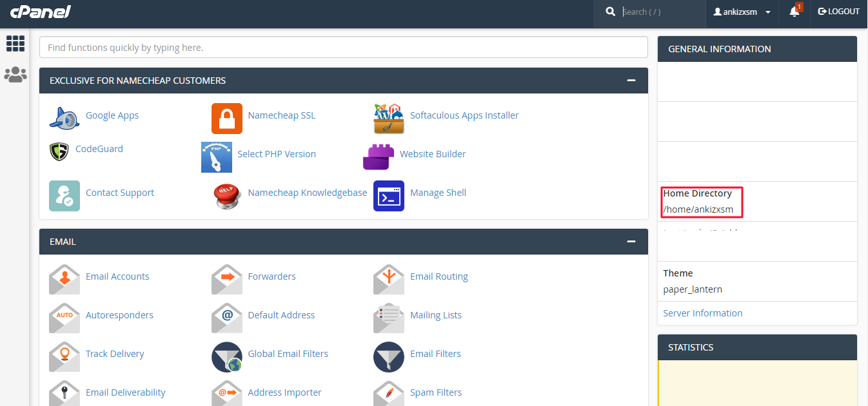Click the Select PHP Version link
Viewport: 868px width, 406px height.
pyautogui.click(x=277, y=154)
